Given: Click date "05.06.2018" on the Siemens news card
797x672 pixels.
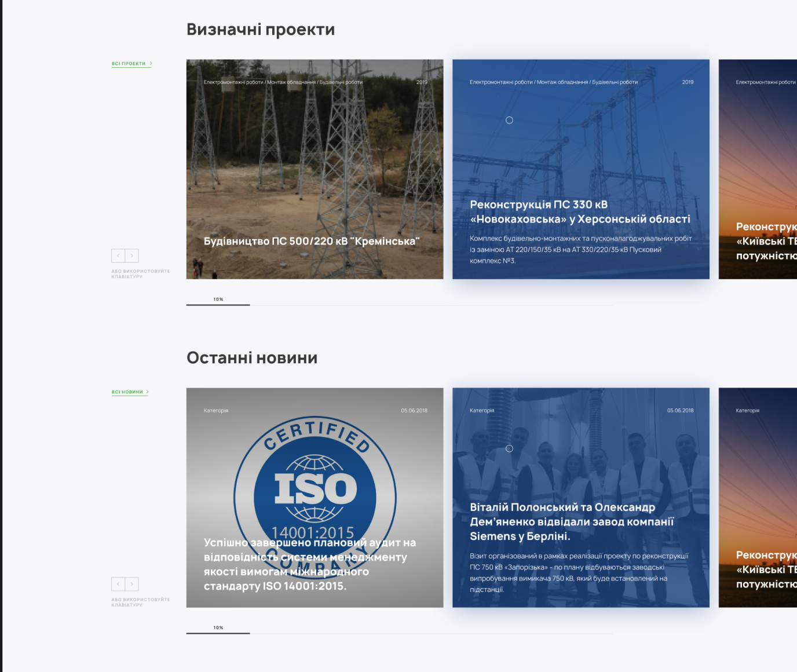Looking at the screenshot, I should point(680,411).
